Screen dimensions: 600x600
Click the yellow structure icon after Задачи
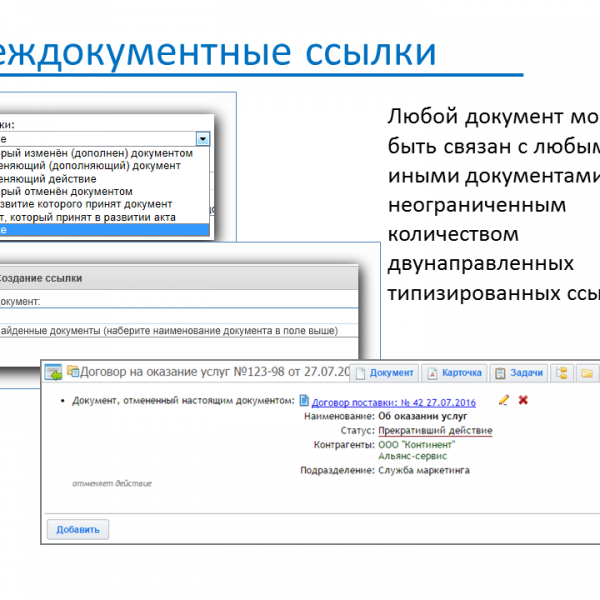pyautogui.click(x=562, y=373)
